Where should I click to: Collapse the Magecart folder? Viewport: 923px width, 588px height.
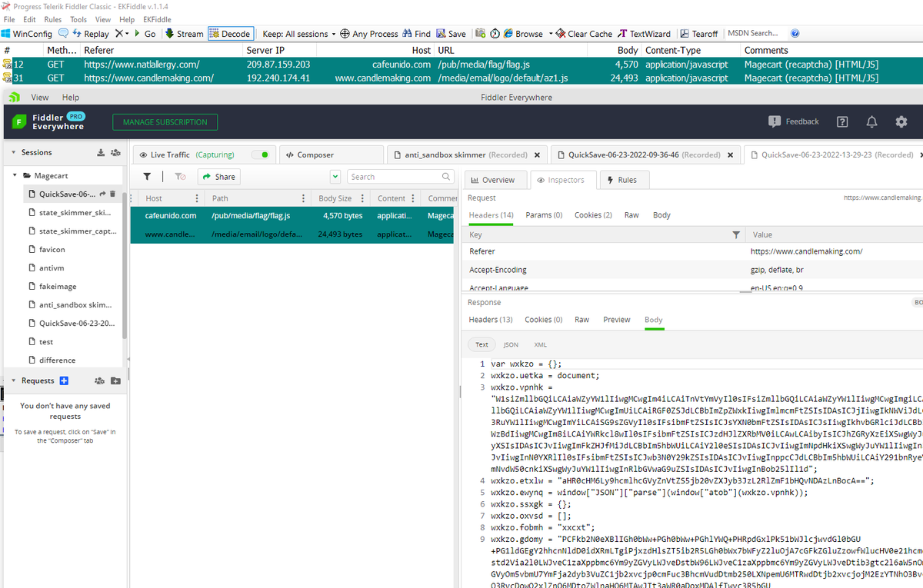14,176
